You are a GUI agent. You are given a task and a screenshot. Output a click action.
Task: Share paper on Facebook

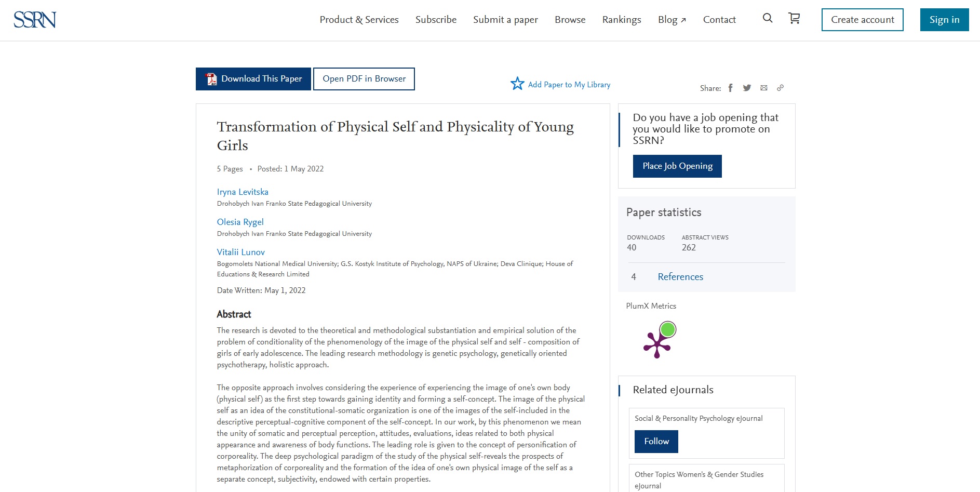[x=730, y=88]
